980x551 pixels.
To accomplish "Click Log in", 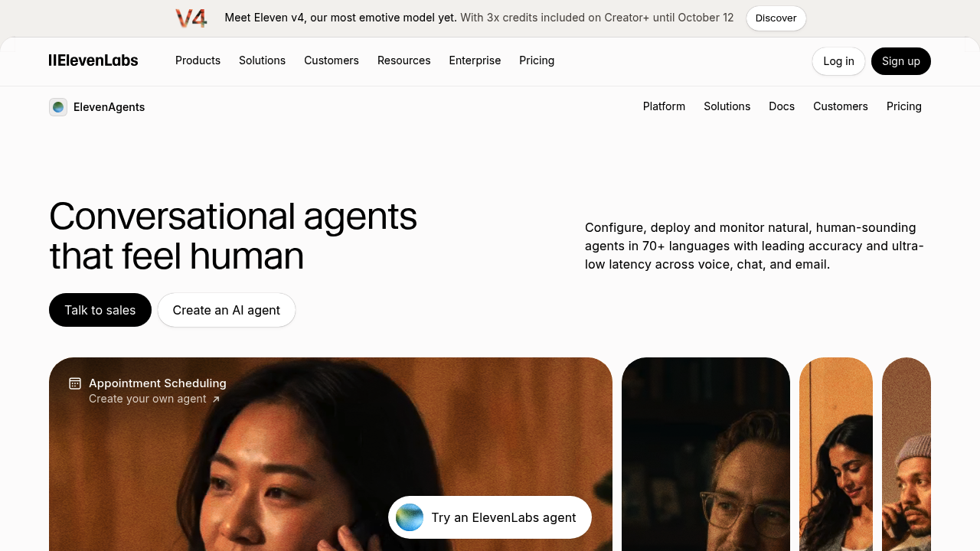I will 838,61.
